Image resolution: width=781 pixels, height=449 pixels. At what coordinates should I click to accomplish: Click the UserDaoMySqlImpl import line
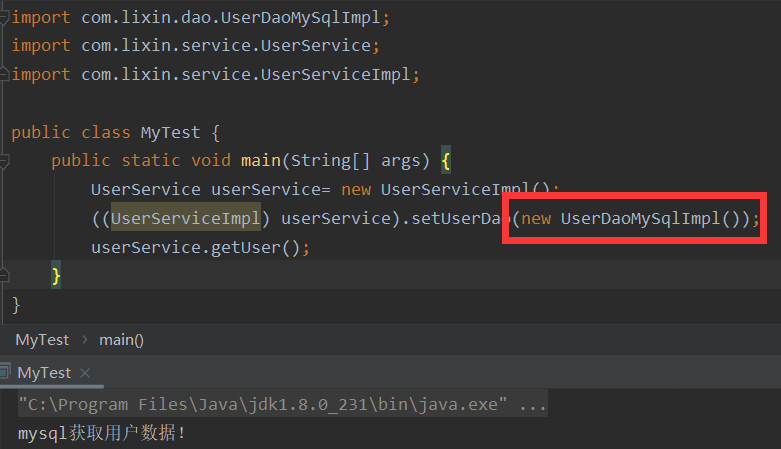point(200,17)
